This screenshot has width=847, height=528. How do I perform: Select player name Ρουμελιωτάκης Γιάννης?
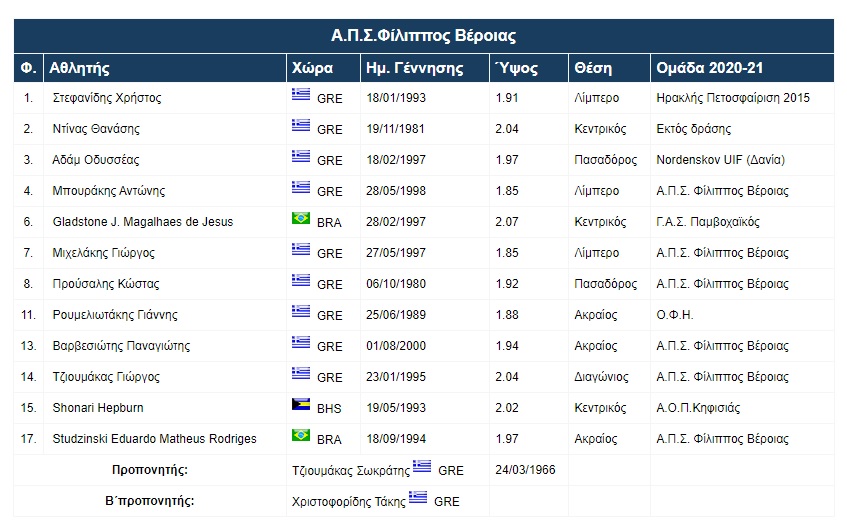[x=115, y=315]
